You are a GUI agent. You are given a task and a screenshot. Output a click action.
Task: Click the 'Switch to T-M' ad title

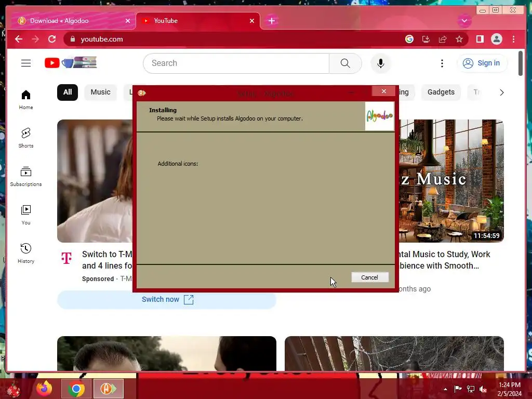(107, 260)
